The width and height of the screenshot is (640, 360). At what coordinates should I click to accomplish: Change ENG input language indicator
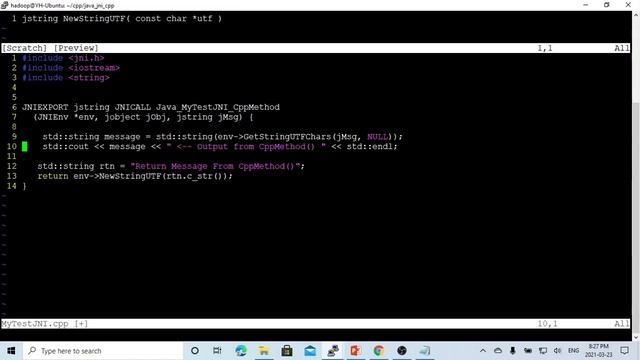(x=573, y=351)
